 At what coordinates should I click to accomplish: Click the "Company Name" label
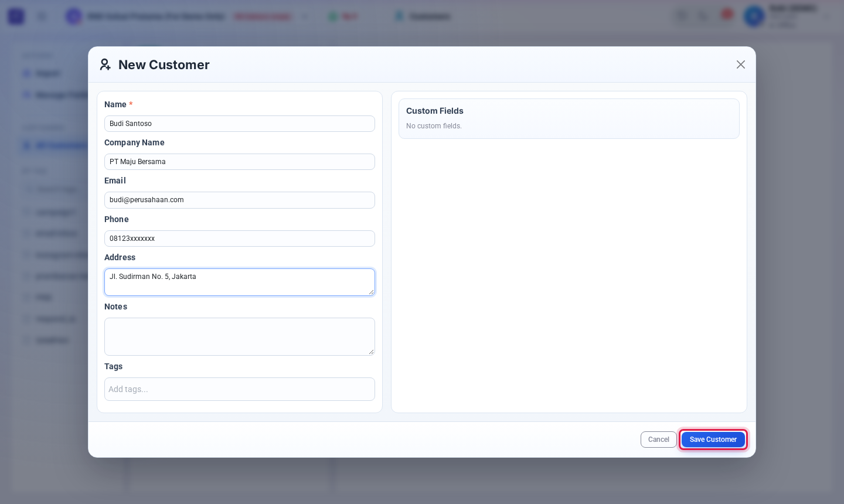(134, 142)
